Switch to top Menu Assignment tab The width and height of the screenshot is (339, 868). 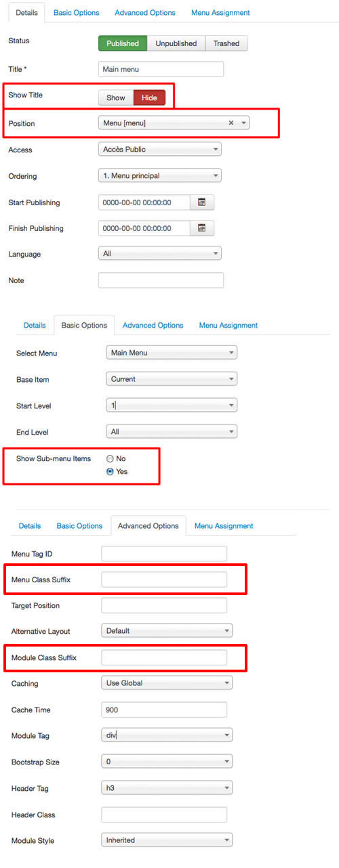pyautogui.click(x=220, y=12)
